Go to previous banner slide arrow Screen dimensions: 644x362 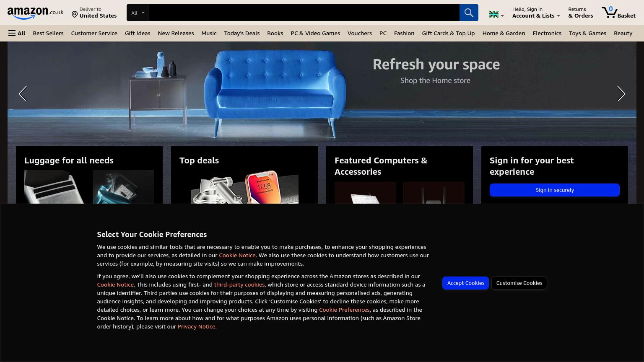[x=23, y=94]
